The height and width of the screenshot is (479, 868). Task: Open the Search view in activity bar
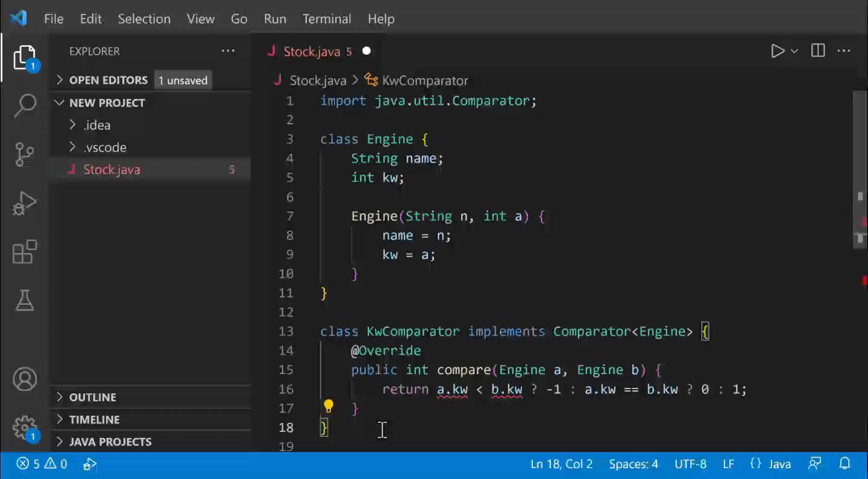(25, 106)
